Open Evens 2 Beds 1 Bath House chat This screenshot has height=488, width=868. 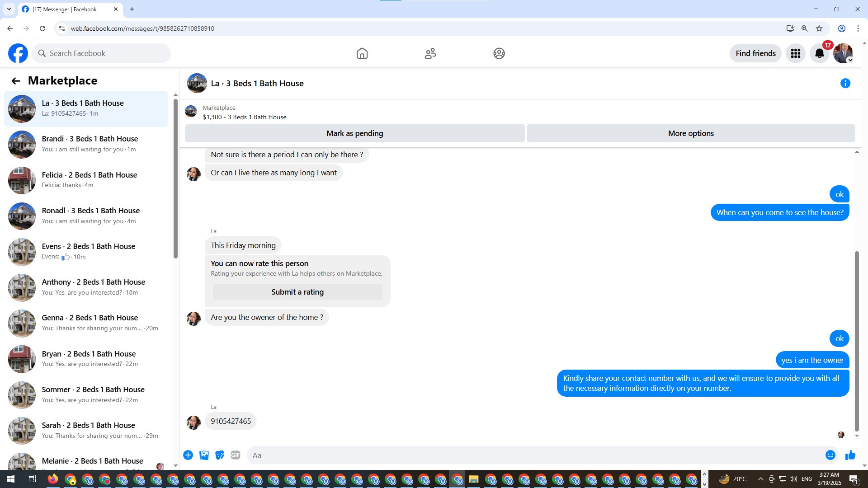pyautogui.click(x=86, y=252)
